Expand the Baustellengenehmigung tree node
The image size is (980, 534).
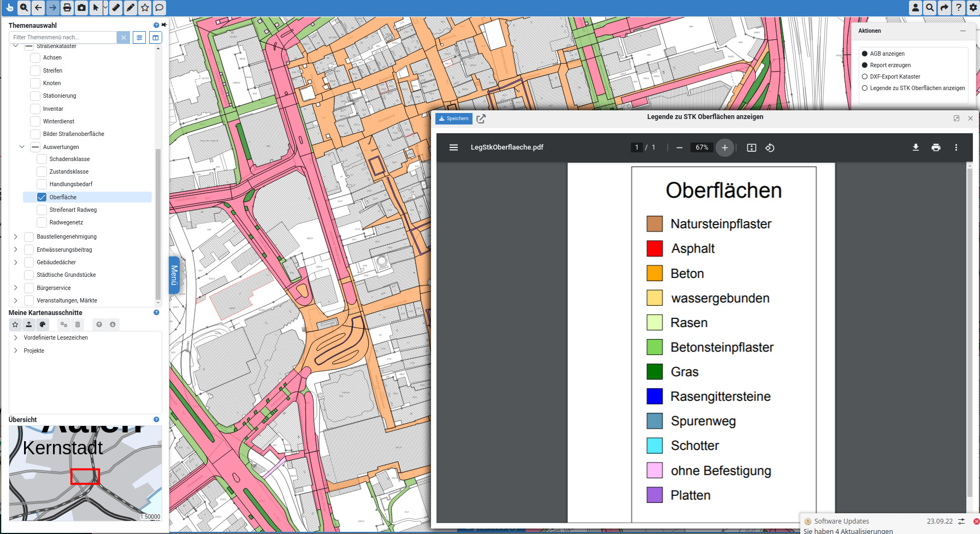(x=15, y=236)
